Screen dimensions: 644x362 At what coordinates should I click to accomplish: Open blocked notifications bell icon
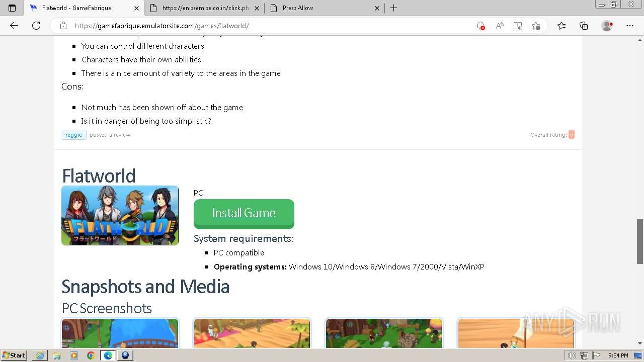pyautogui.click(x=480, y=26)
